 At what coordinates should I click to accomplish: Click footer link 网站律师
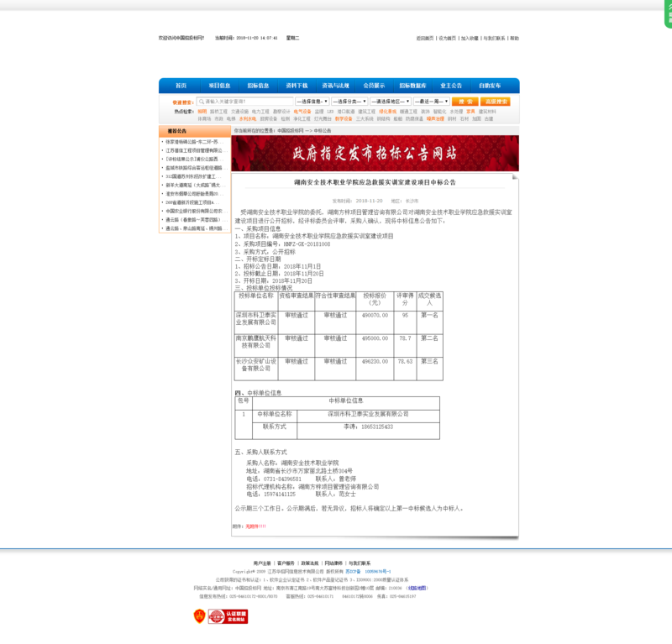[x=333, y=563]
